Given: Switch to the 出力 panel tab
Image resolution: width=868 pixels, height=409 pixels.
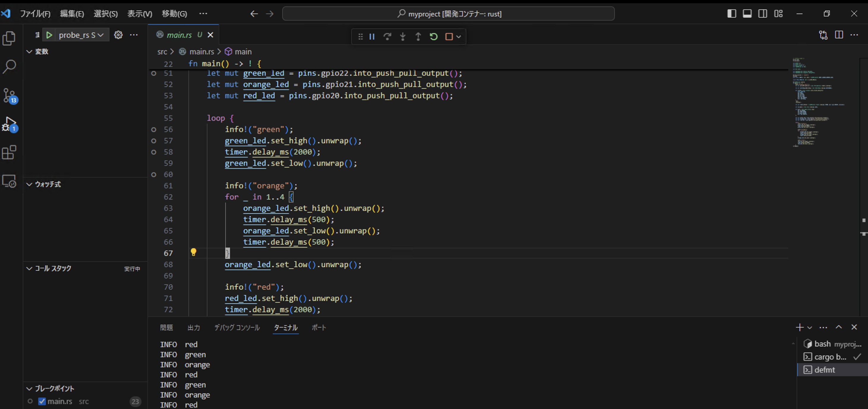Looking at the screenshot, I should 194,328.
